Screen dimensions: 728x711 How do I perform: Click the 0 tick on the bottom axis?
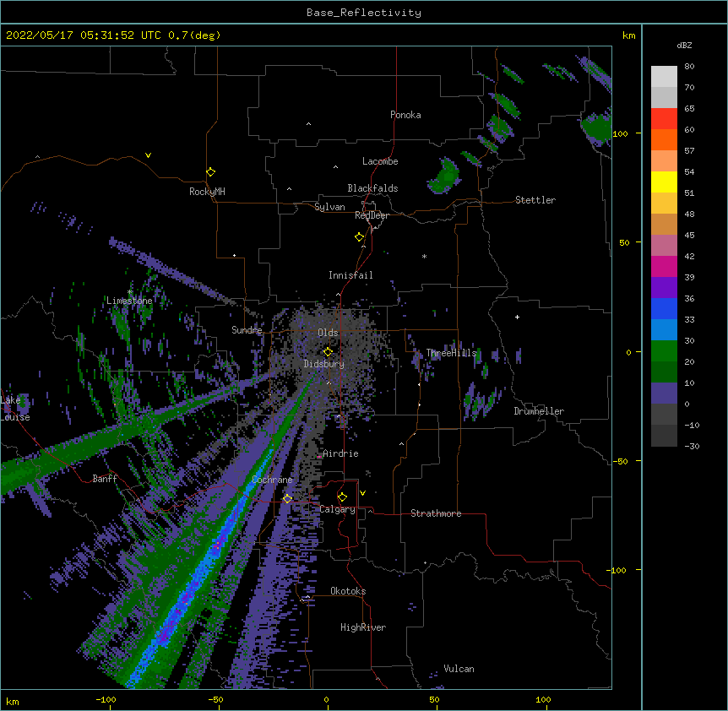point(326,699)
